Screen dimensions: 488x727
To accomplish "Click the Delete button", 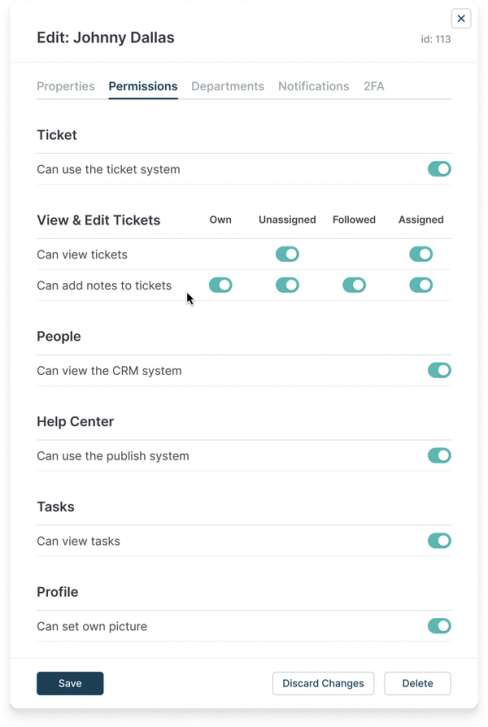I will pyautogui.click(x=418, y=683).
